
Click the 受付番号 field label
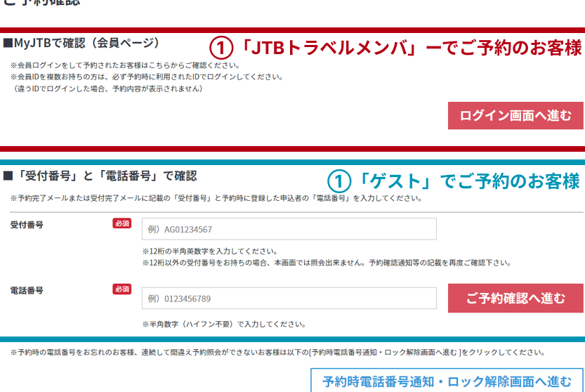(x=27, y=225)
